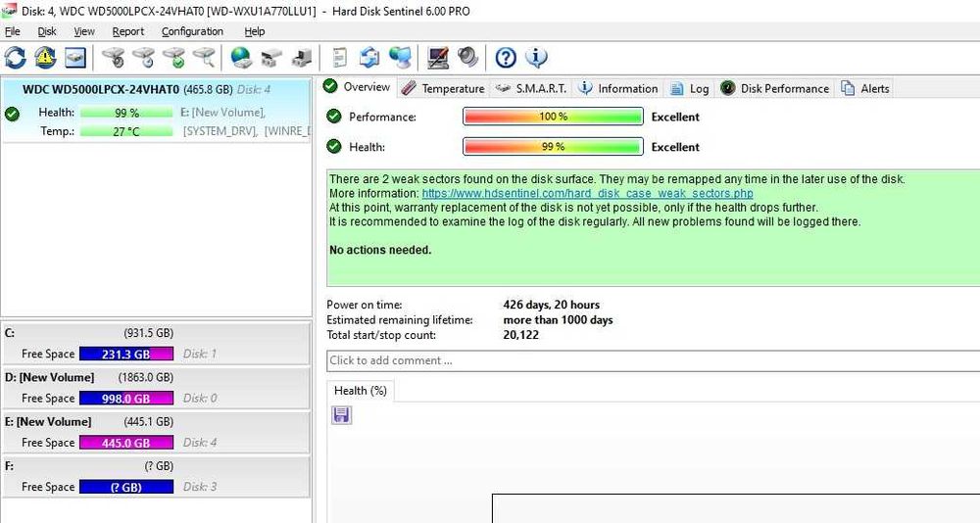Image resolution: width=980 pixels, height=523 pixels.
Task: Open Help via the blue question mark icon
Action: tap(506, 58)
